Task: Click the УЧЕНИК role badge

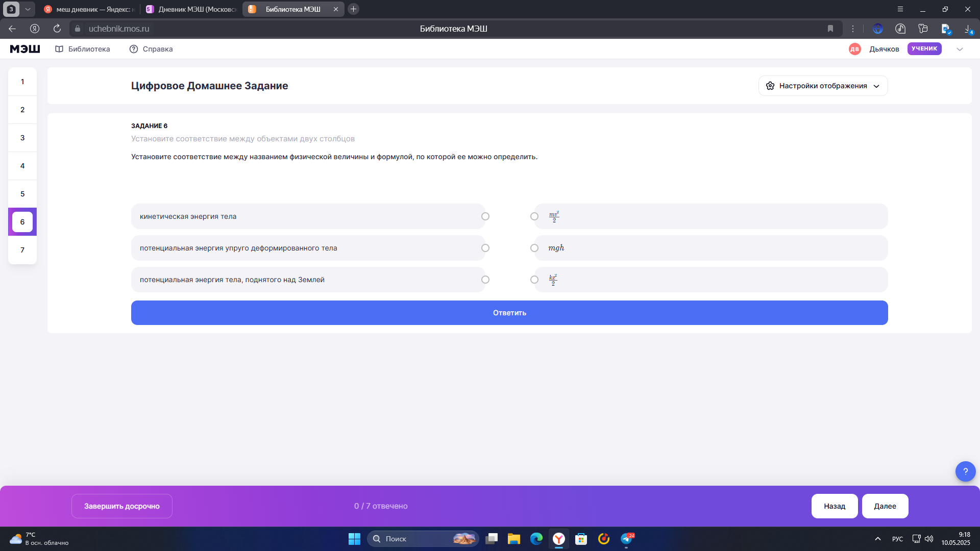Action: [x=924, y=48]
